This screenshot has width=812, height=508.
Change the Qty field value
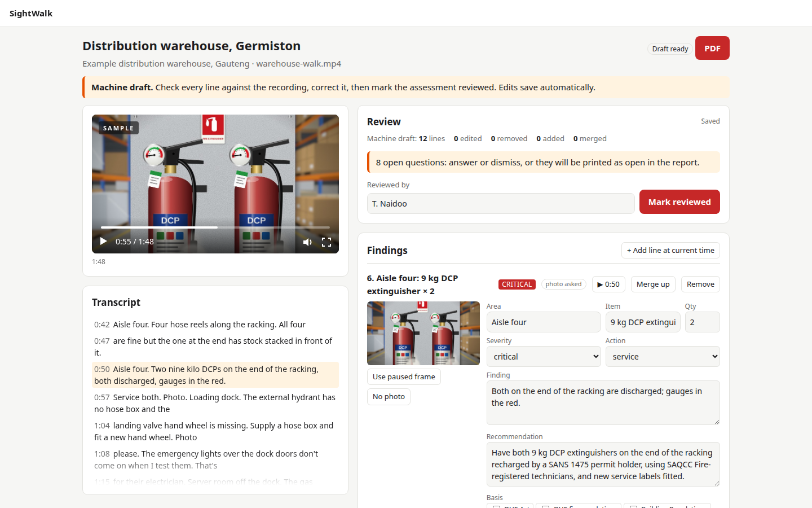click(703, 322)
